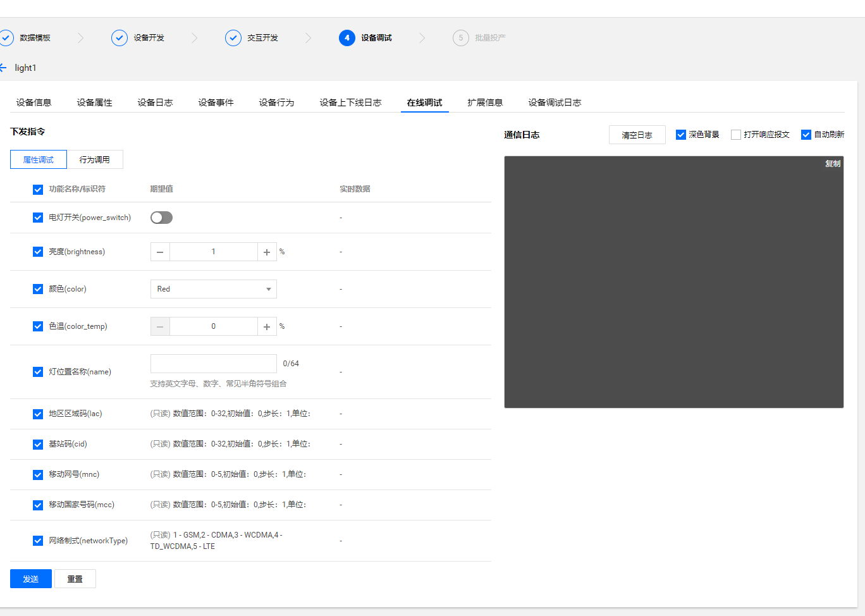Viewport: 865px width, 616px height.
Task: Click the 批量投产 step label
Action: (491, 38)
